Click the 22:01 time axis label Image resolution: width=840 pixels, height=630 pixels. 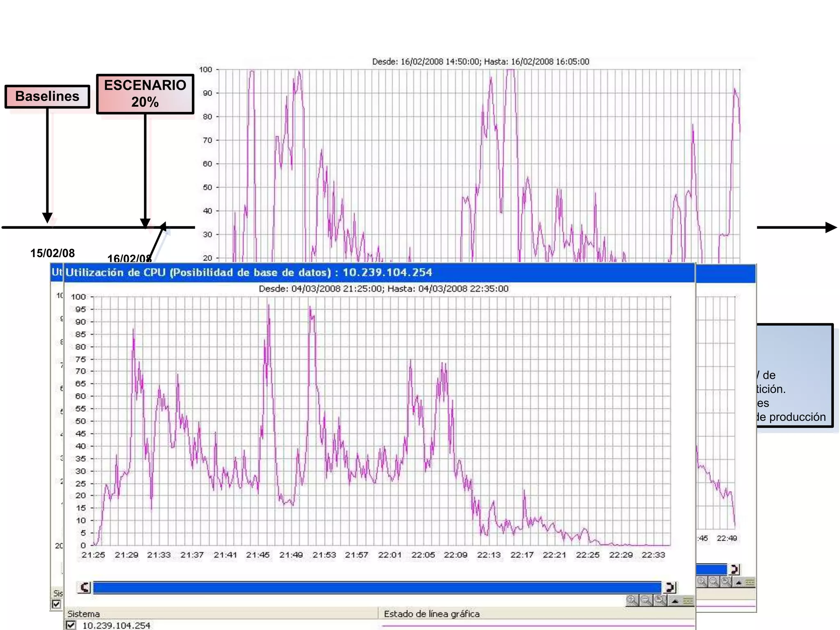pyautogui.click(x=390, y=555)
